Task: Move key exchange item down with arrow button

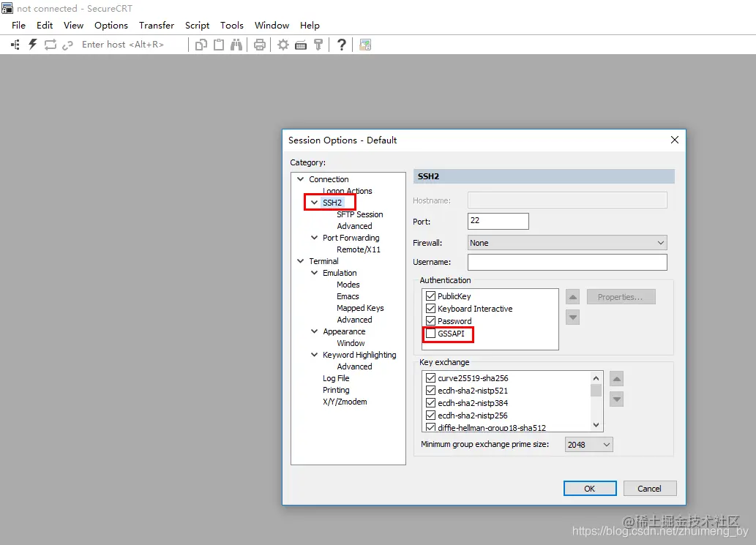Action: [617, 399]
